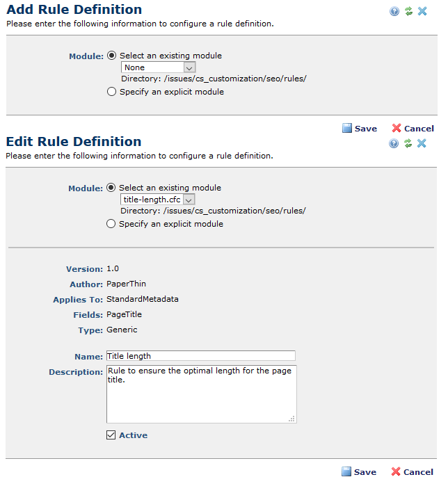The image size is (448, 493).
Task: Click Cancel text in Add Rule Definition
Action: click(419, 129)
